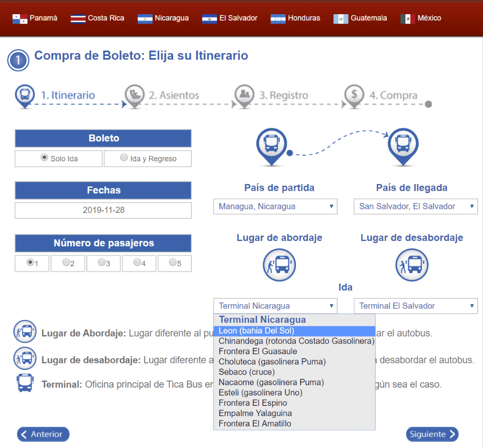Click the Compra step dollar icon
483x448 pixels.
(x=354, y=95)
